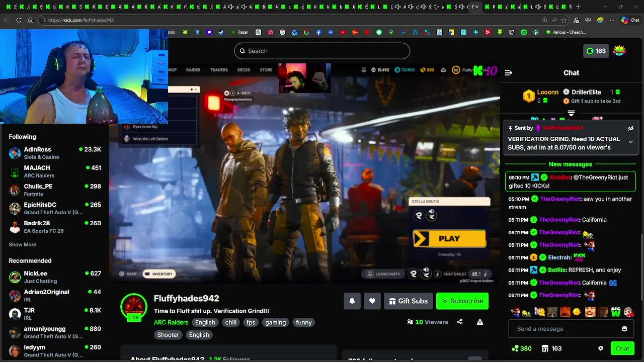Open the Razer bookmark
The width and height of the screenshot is (644, 362).
239,32
